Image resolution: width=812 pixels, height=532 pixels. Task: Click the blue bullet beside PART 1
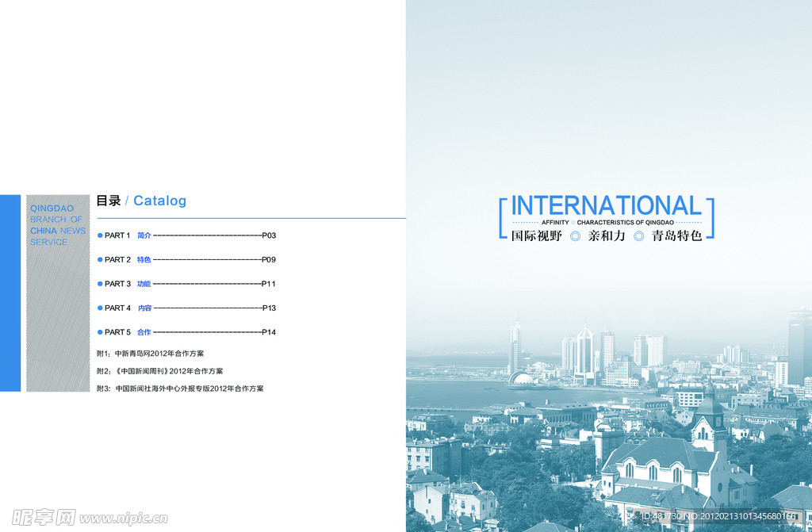[x=99, y=235]
